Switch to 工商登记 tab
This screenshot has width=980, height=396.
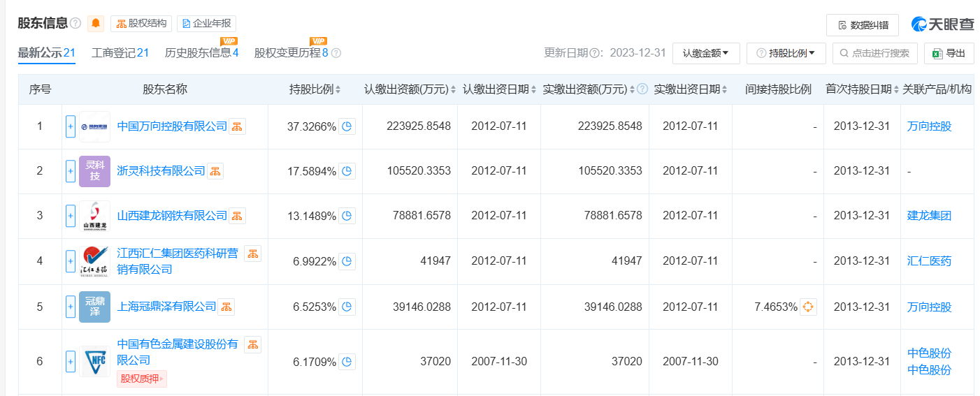(120, 53)
